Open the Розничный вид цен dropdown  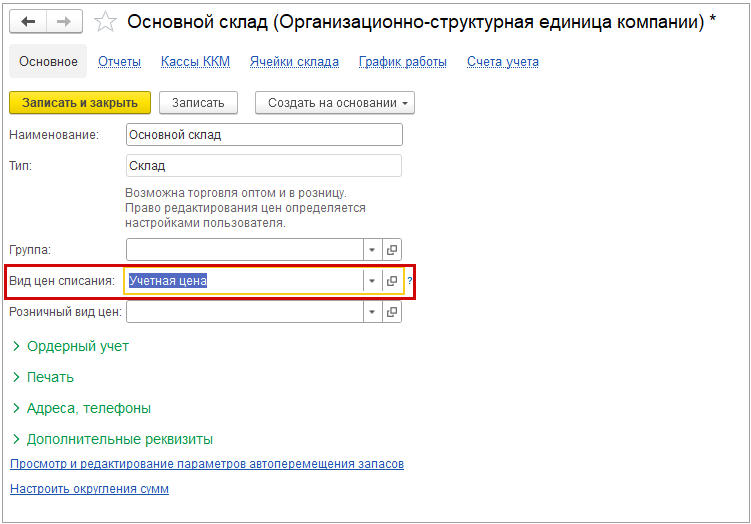[372, 312]
